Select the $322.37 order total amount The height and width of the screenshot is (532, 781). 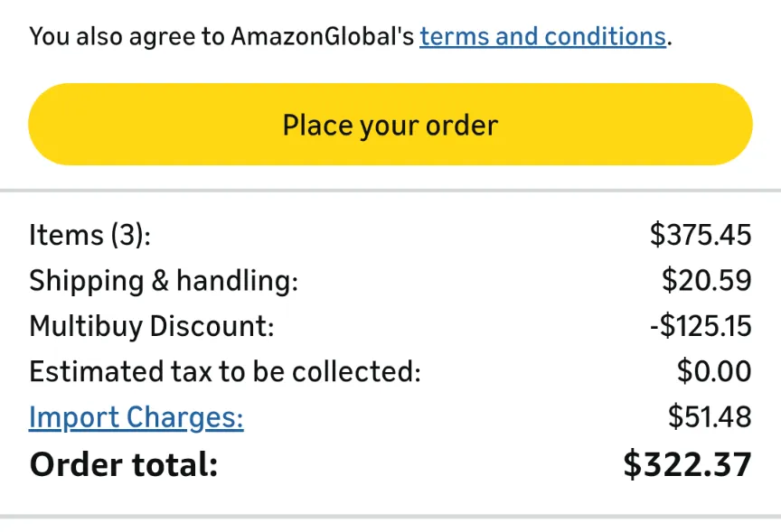[687, 465]
